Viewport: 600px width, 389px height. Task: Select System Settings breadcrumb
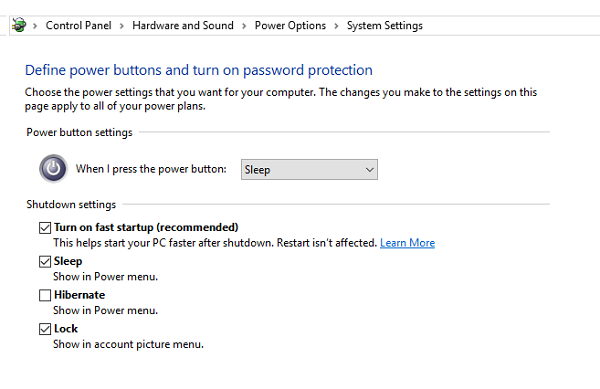[385, 25]
